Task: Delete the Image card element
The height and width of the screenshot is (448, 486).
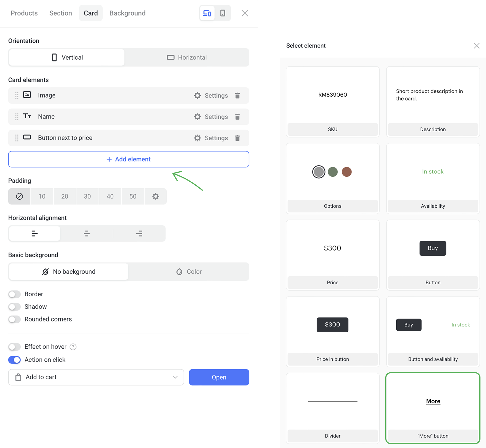Action: pyautogui.click(x=237, y=96)
